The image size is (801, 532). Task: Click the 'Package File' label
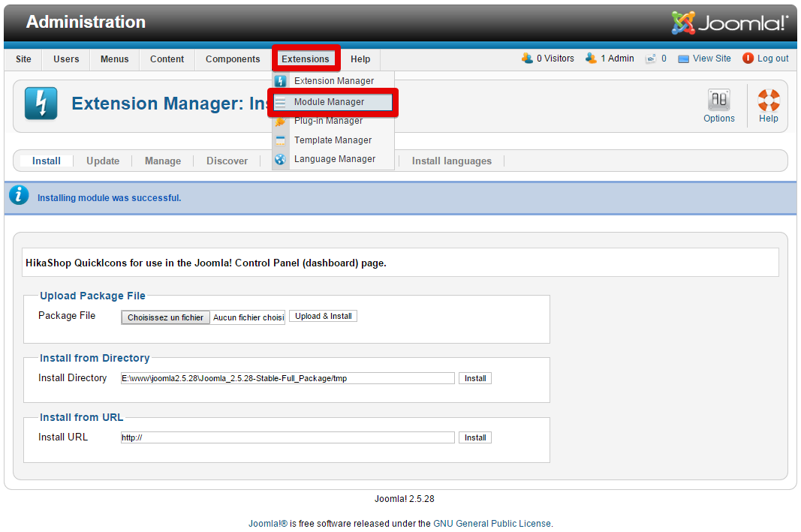point(67,316)
